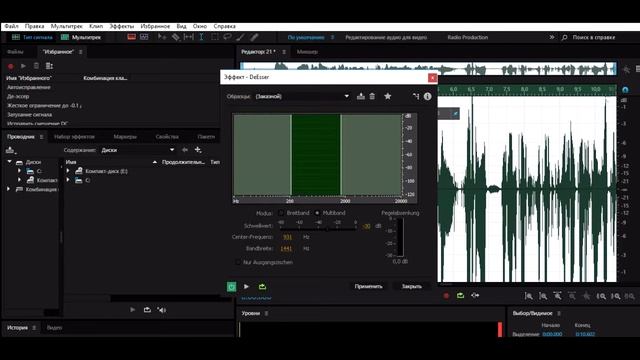Screen dimensions: 640x360
Task: Show more workspaces chevron
Action: pyautogui.click(x=552, y=37)
